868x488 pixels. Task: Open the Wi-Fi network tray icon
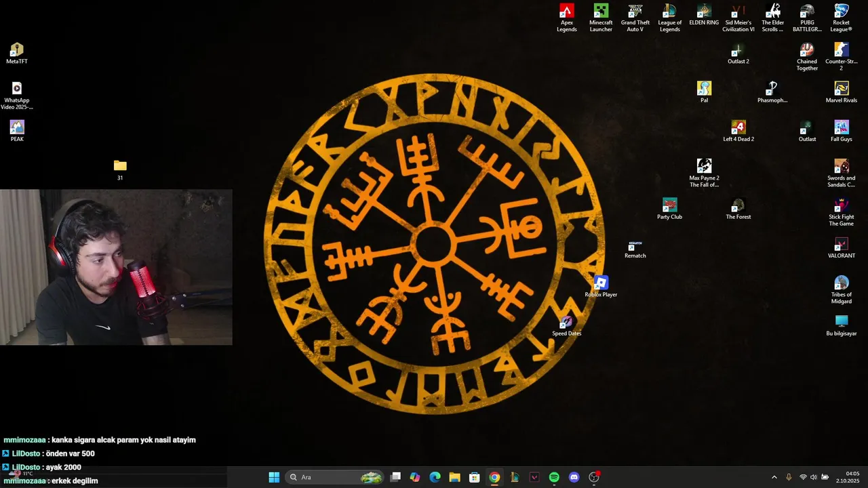803,477
